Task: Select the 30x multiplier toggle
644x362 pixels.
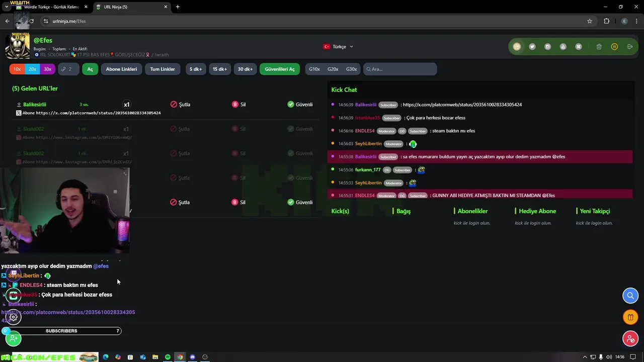Action: point(47,69)
